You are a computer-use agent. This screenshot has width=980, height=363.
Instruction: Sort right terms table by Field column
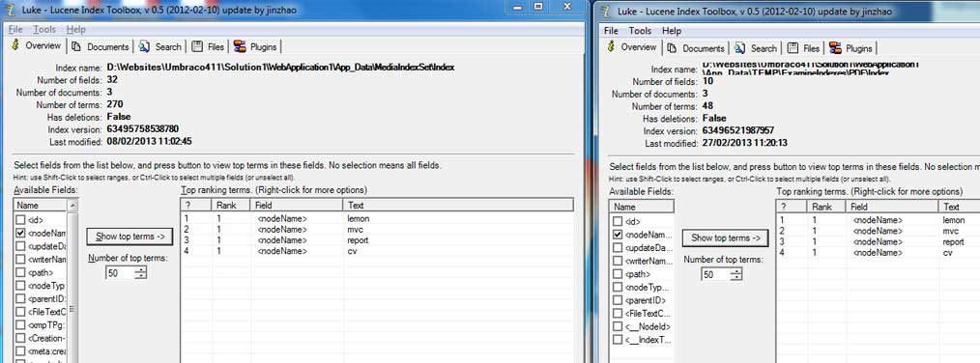tap(892, 207)
